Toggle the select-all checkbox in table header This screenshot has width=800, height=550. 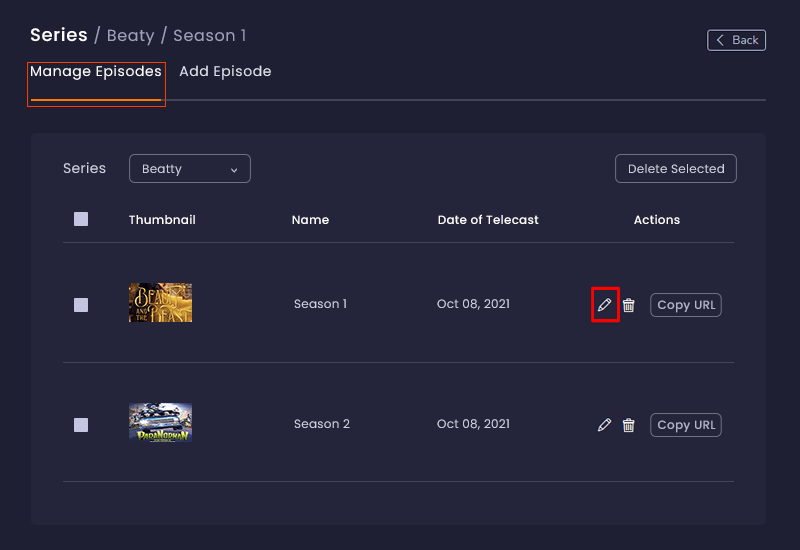point(81,219)
